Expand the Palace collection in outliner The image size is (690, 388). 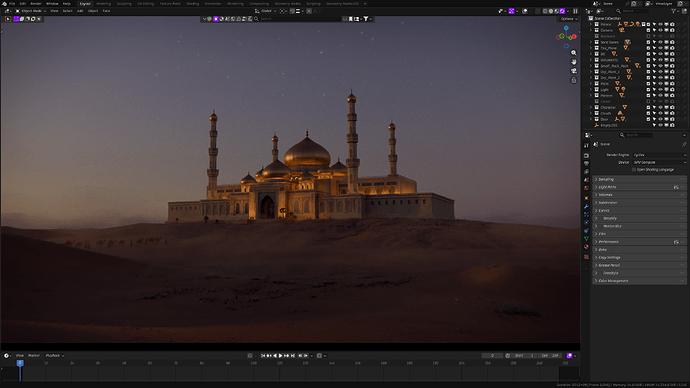pos(591,24)
